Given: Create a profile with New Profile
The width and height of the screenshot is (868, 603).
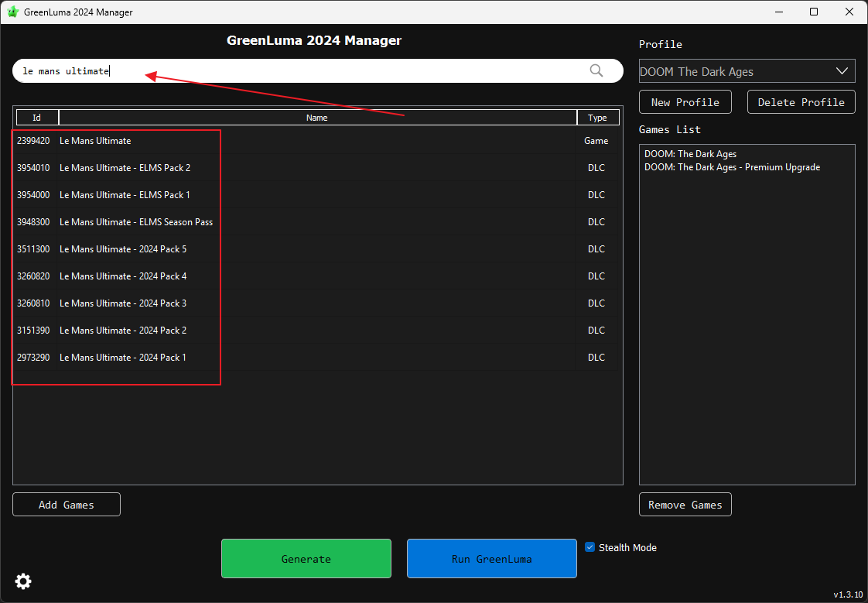Looking at the screenshot, I should point(685,102).
